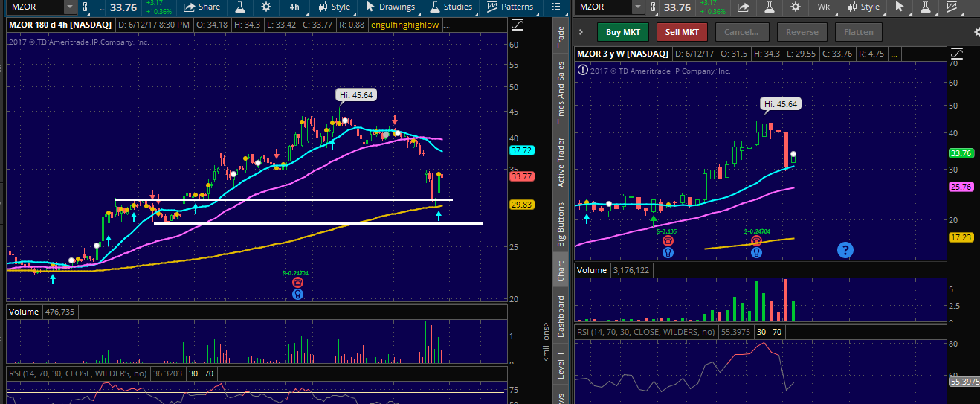Switch to Dashboard side tab
The width and height of the screenshot is (980, 404).
click(x=561, y=316)
